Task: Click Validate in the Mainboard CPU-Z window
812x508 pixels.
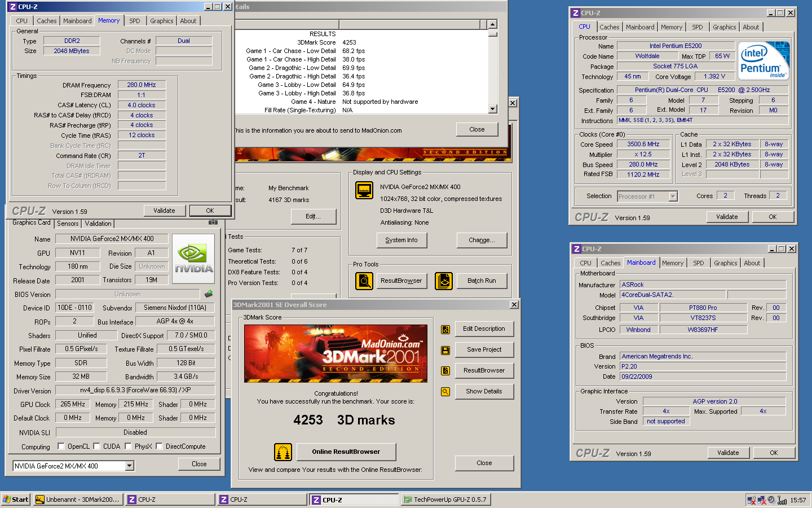Action: tap(728, 453)
